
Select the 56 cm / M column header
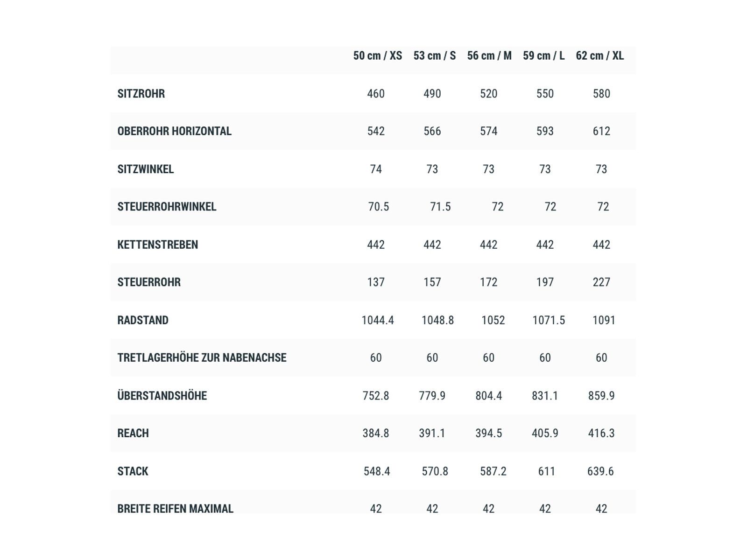(489, 56)
